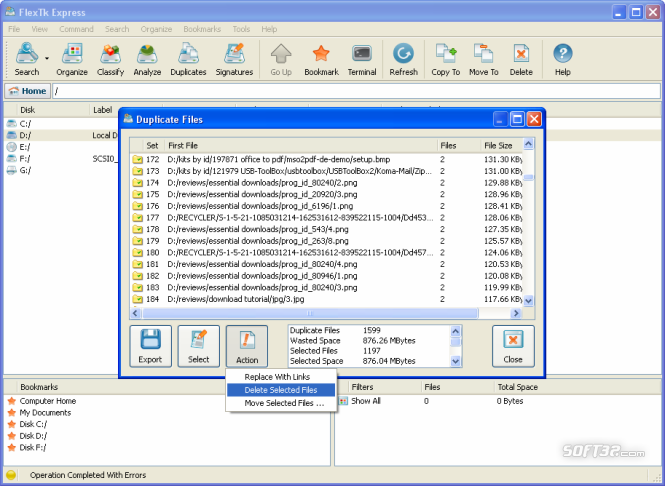Click the path address input field
The width and height of the screenshot is (665, 486).
pos(356,91)
